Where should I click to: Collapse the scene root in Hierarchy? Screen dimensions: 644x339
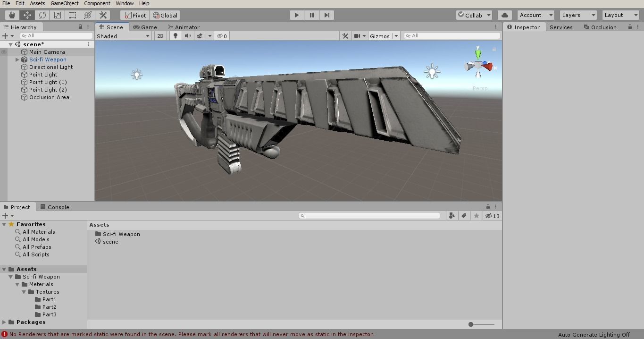pyautogui.click(x=10, y=44)
